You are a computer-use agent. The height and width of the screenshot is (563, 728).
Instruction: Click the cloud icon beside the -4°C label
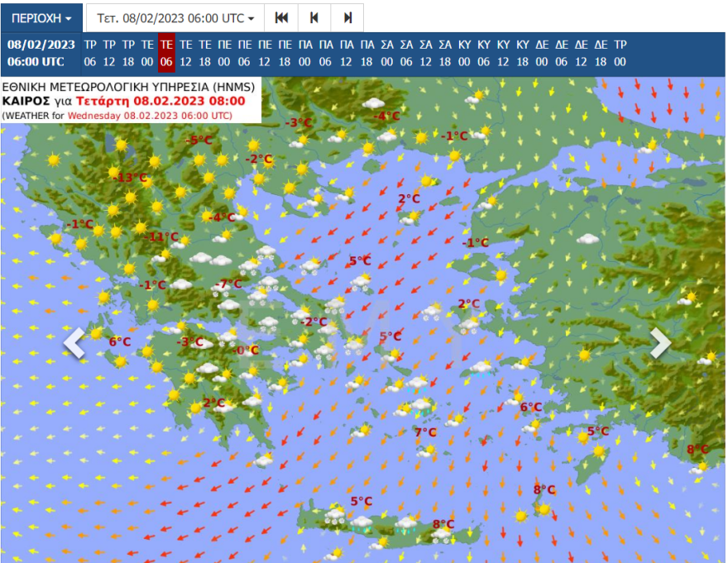[x=373, y=103]
